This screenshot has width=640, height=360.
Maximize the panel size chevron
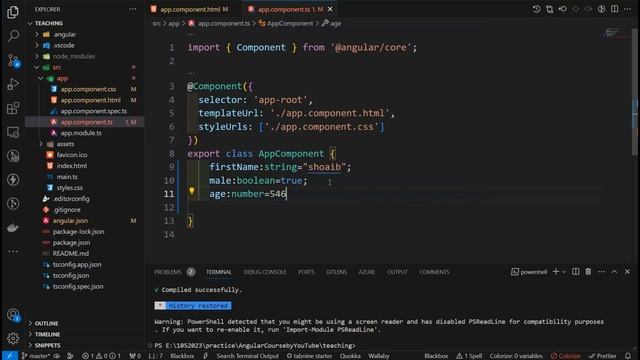tap(614, 271)
